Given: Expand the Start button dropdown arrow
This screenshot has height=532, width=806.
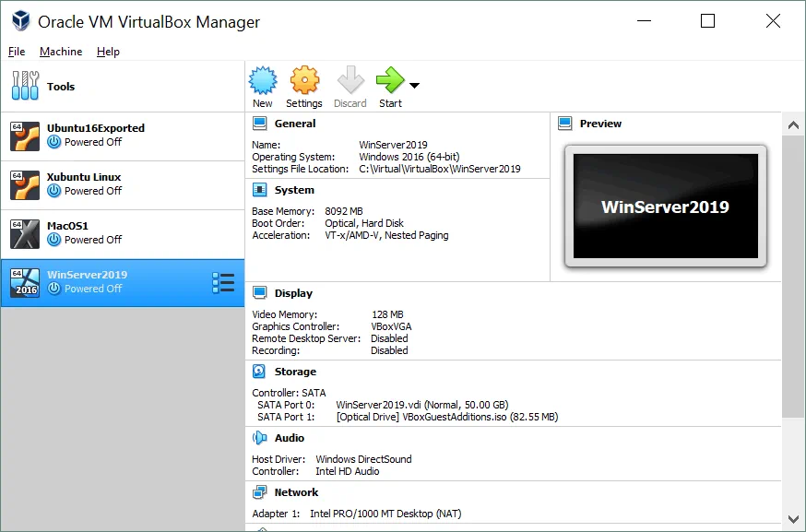Looking at the screenshot, I should pos(414,86).
